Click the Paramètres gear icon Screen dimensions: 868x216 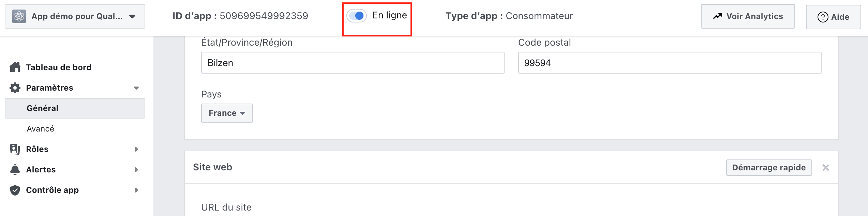click(x=15, y=88)
